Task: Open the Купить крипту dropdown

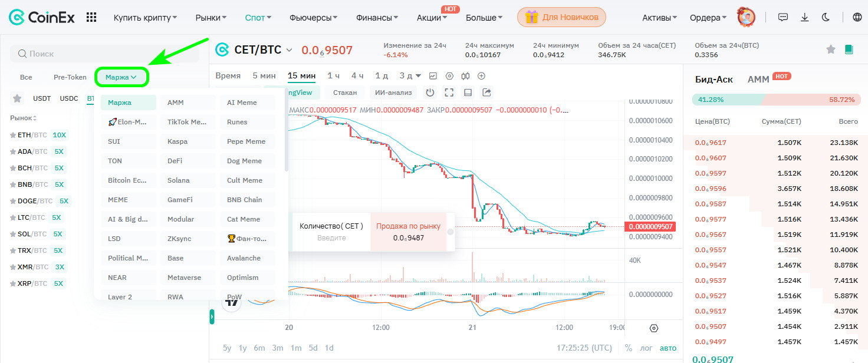Action: [146, 18]
